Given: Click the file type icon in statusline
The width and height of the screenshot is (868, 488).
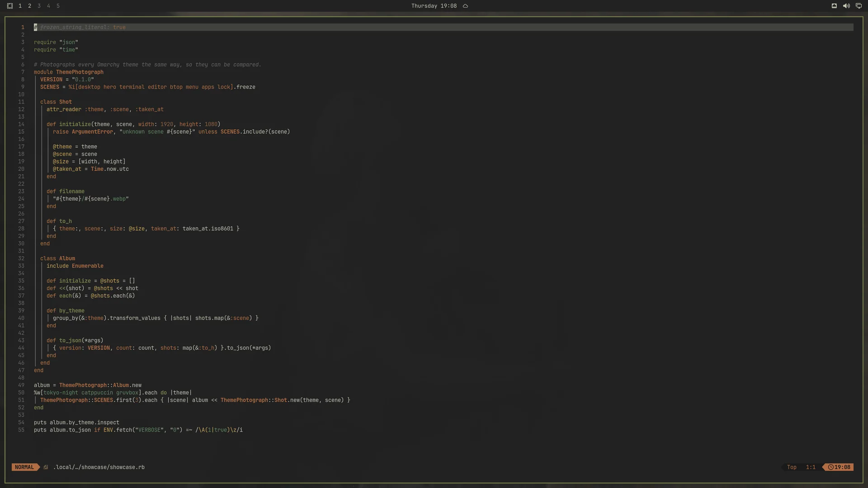Looking at the screenshot, I should pos(46,467).
